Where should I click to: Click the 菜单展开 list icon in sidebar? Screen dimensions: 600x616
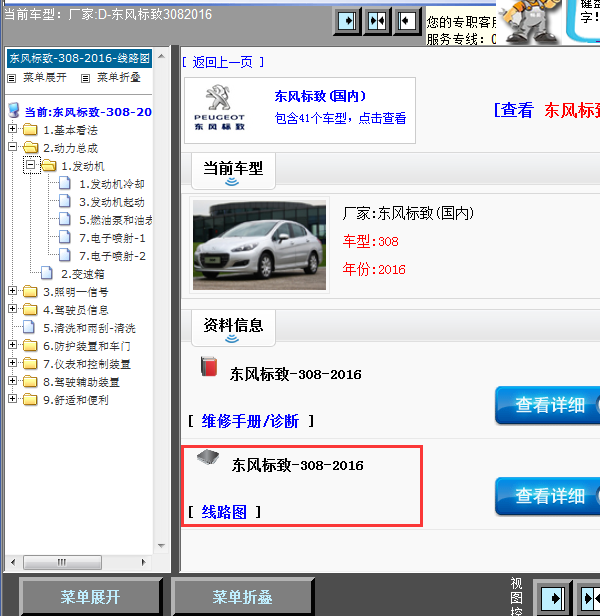(x=12, y=79)
